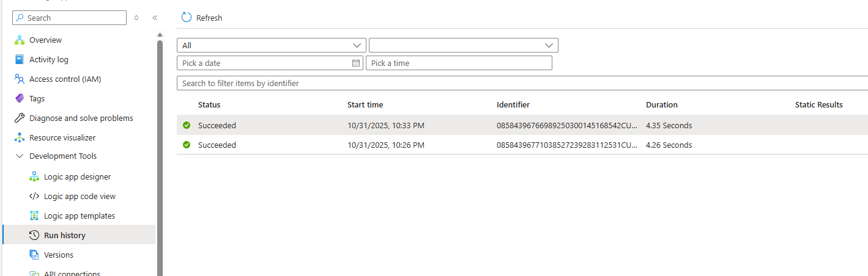Collapse the sidebar with double chevron
The image size is (868, 276).
click(155, 18)
